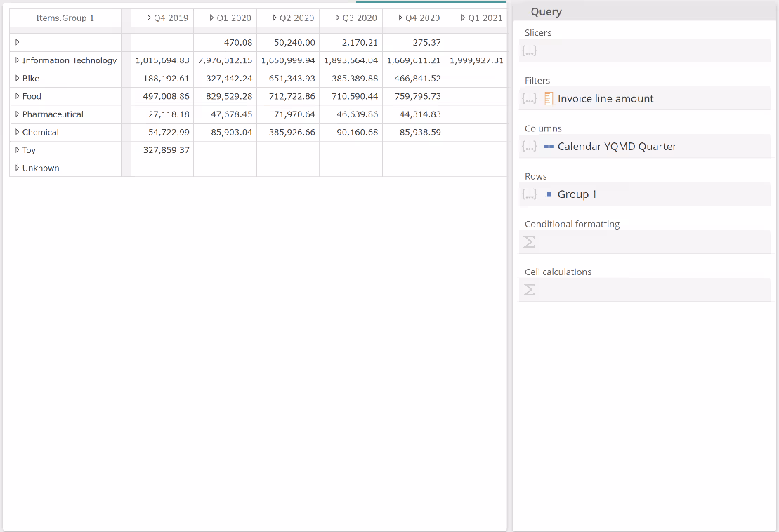Click the Calendar YQMD Quarter hierarchy icon

(549, 147)
